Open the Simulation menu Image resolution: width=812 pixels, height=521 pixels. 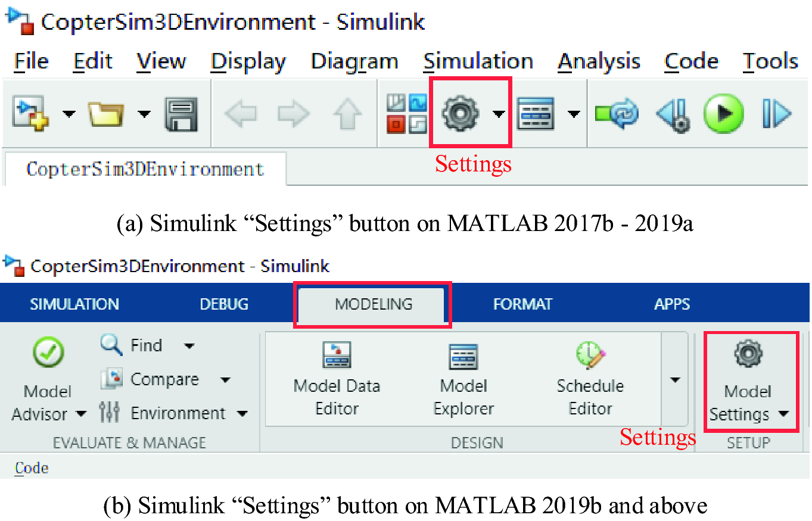coord(478,61)
